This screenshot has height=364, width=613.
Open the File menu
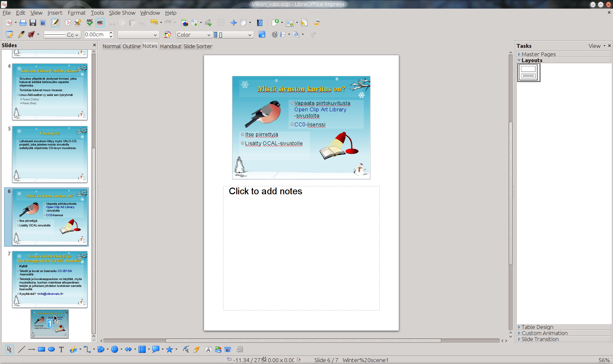point(6,13)
